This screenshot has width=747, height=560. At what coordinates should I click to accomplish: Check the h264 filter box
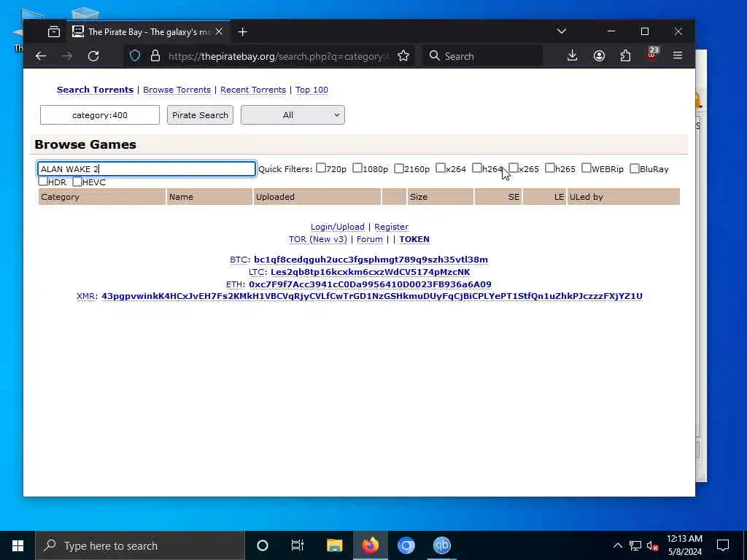click(477, 168)
